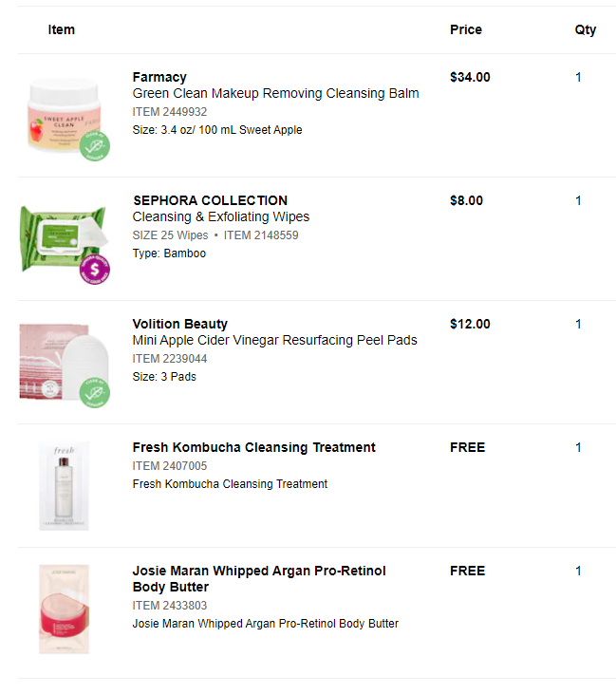Open the Fresh Kombucha sample image
The width and height of the screenshot is (616, 694).
pyautogui.click(x=65, y=485)
